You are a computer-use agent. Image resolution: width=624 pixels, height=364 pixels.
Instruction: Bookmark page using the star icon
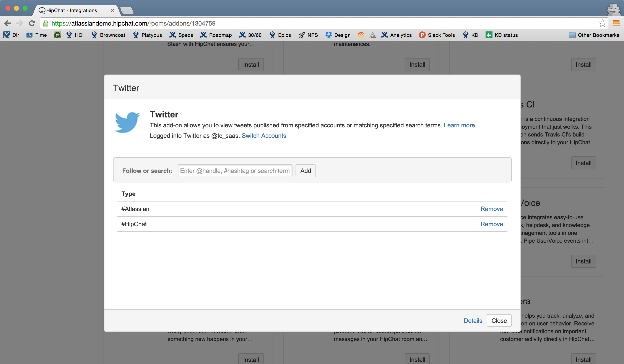pos(603,23)
